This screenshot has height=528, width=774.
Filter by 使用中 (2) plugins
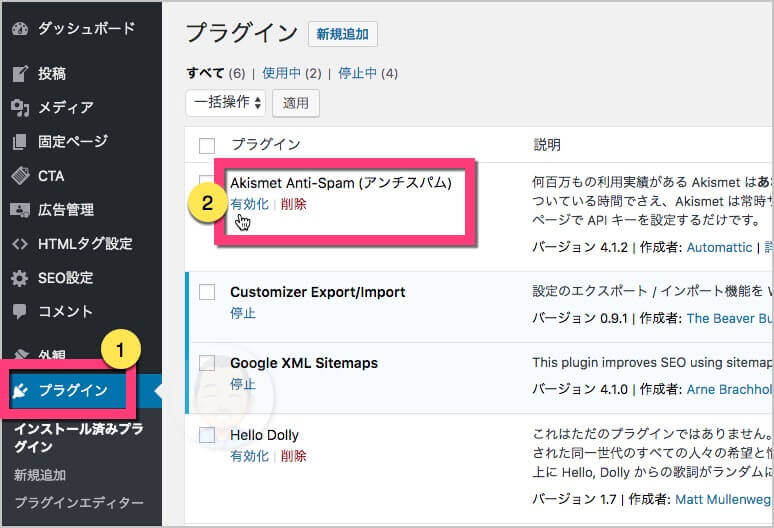(292, 74)
